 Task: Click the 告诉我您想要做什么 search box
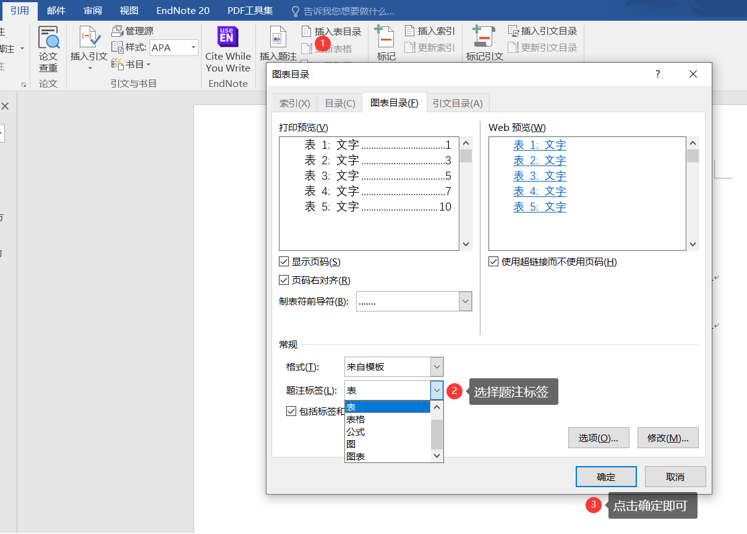[343, 11]
